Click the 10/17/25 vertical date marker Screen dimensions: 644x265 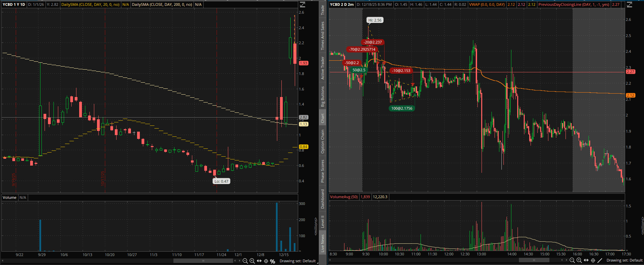point(103,178)
